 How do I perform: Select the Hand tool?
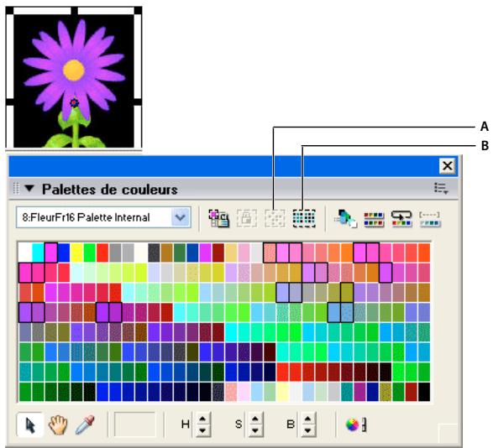[x=58, y=425]
